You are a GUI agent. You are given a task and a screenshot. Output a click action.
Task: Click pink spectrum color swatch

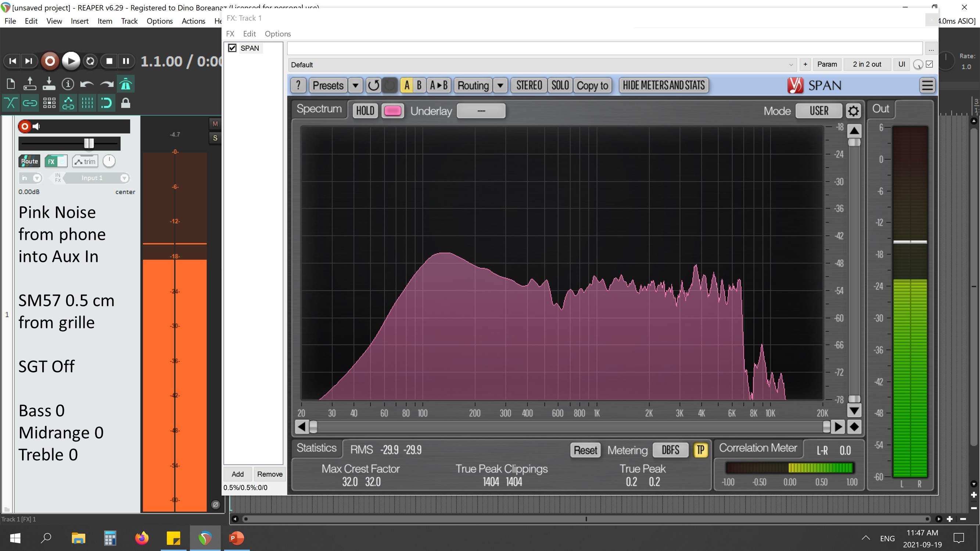point(392,111)
